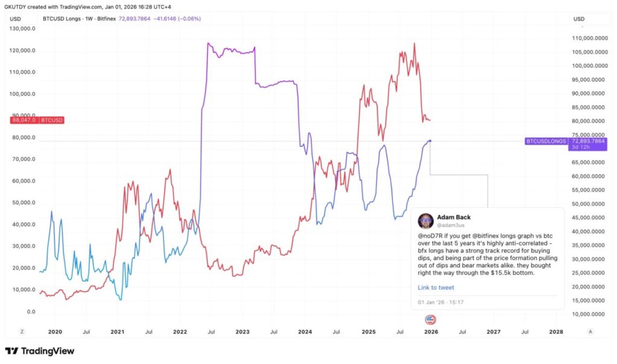
Task: Click the 72,893.7864 purple price tag
Action: [x=588, y=140]
